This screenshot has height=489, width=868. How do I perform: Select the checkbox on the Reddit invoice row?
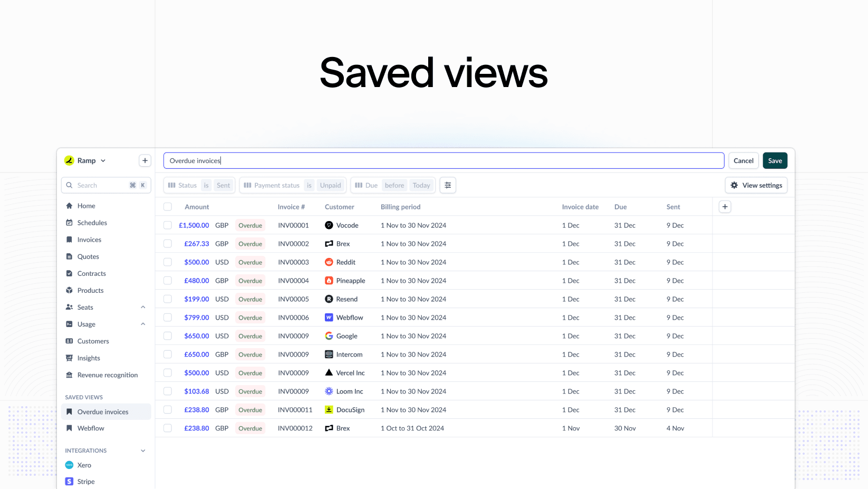click(168, 262)
